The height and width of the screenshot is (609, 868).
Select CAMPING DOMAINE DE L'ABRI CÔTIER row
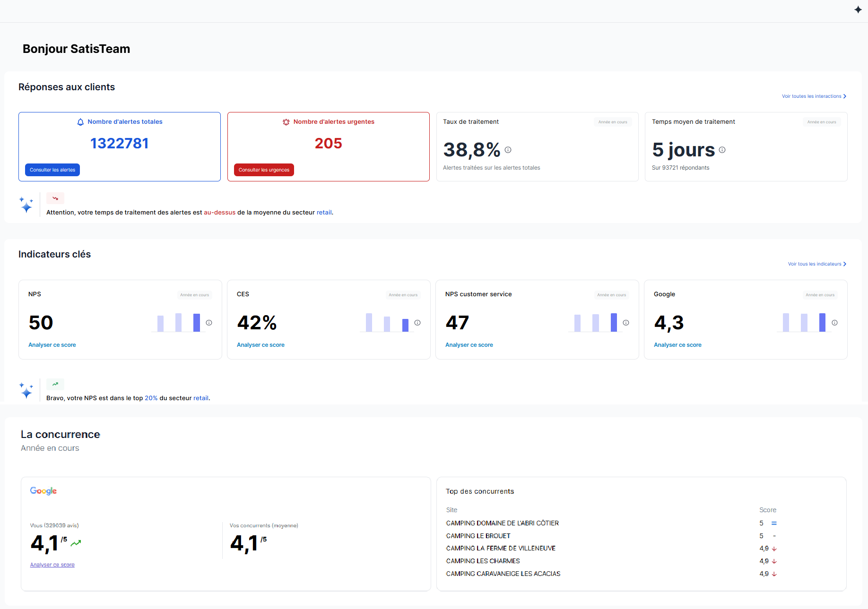tap(502, 523)
